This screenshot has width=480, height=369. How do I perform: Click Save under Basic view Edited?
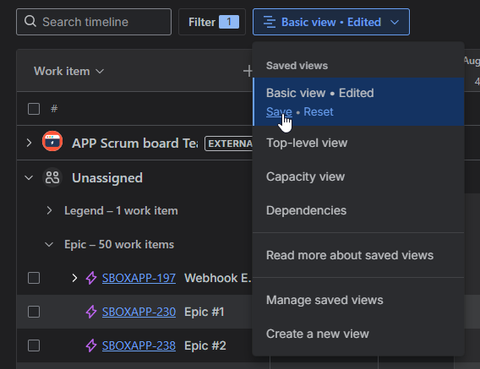(279, 112)
